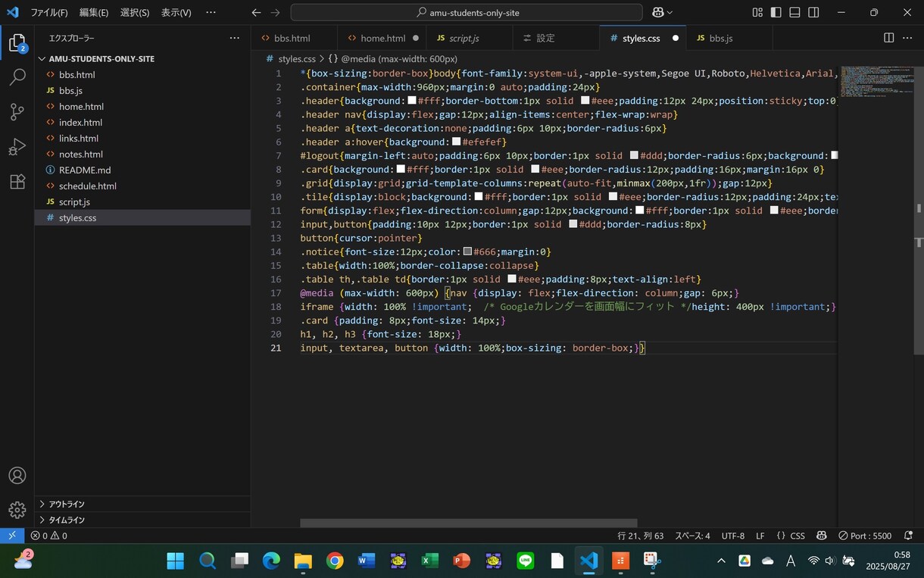The width and height of the screenshot is (924, 578).
Task: Click the Copilot status icon in status bar
Action: coord(822,536)
